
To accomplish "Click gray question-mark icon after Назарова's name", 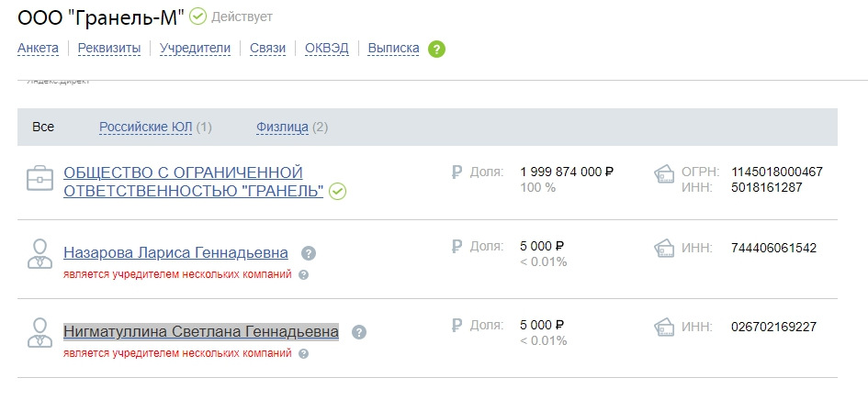I will [309, 253].
